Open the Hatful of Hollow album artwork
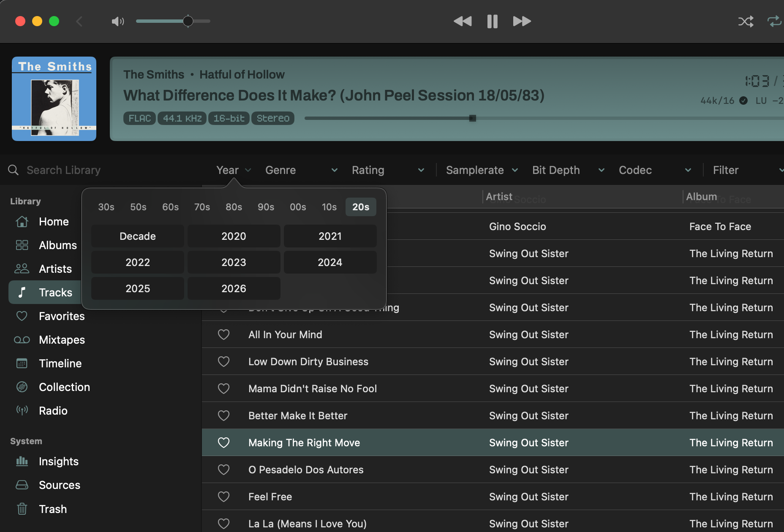 pyautogui.click(x=54, y=99)
